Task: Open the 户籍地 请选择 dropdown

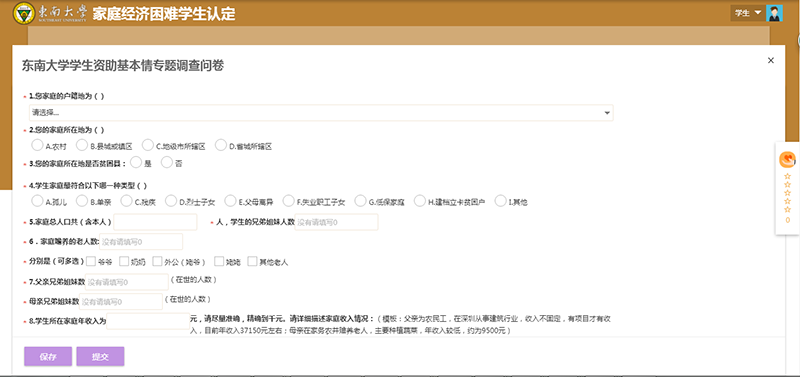Action: coord(321,112)
